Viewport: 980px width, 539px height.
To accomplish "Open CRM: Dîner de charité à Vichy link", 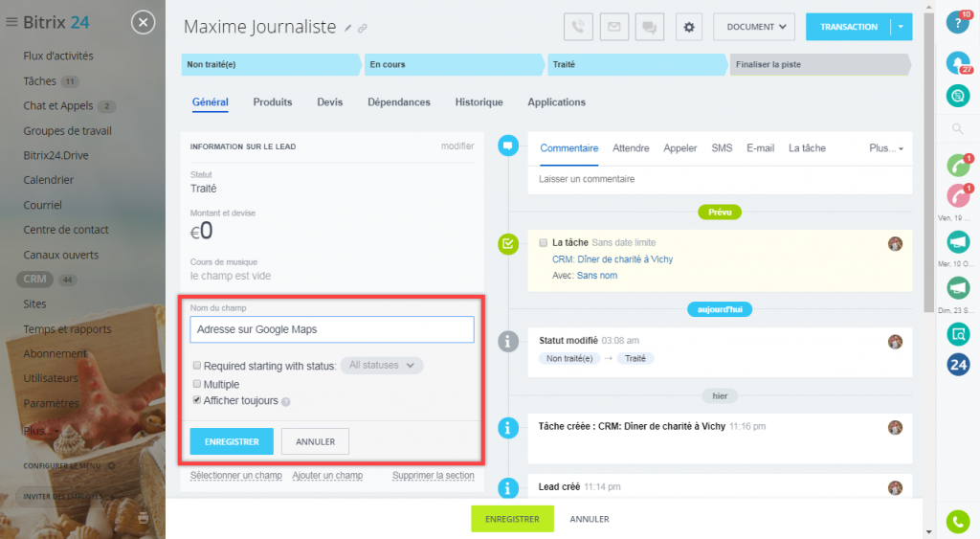I will tap(612, 258).
